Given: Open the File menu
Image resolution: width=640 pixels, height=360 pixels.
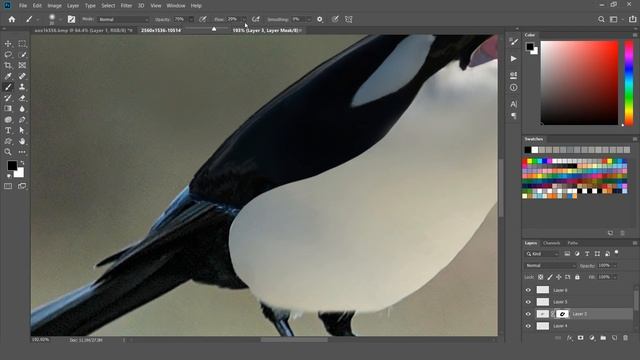Looking at the screenshot, I should click(x=23, y=6).
